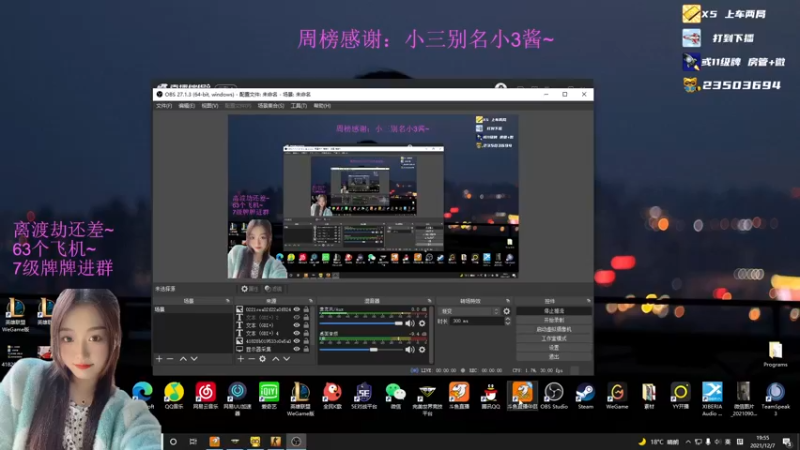Move source up in Sources toolbar

(x=276, y=359)
